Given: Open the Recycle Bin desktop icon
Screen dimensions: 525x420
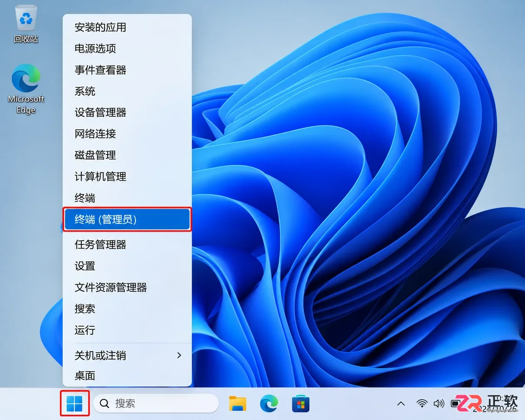Looking at the screenshot, I should 26,24.
